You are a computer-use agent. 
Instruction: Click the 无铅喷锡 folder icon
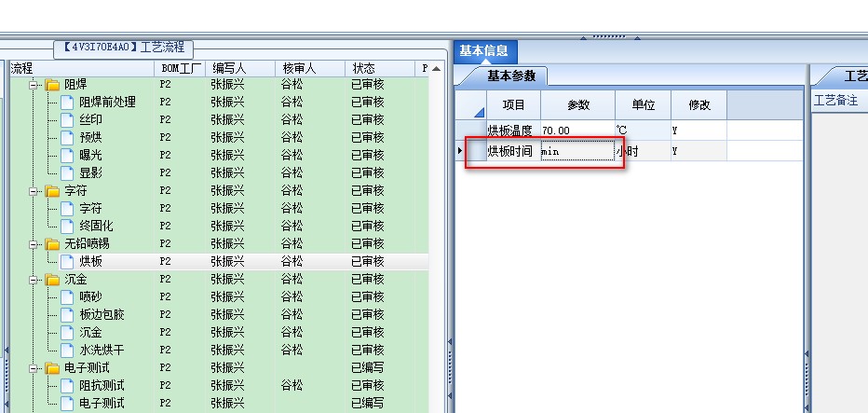coord(52,243)
